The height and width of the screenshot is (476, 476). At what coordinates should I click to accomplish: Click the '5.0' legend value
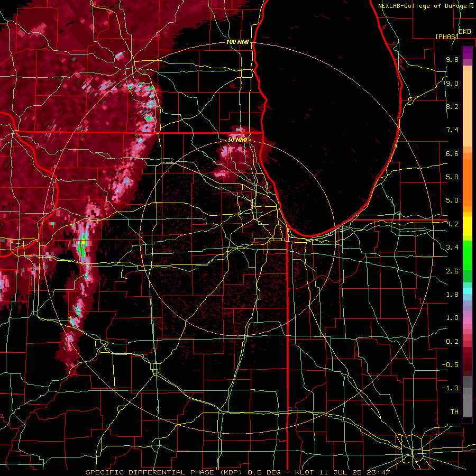coord(452,200)
